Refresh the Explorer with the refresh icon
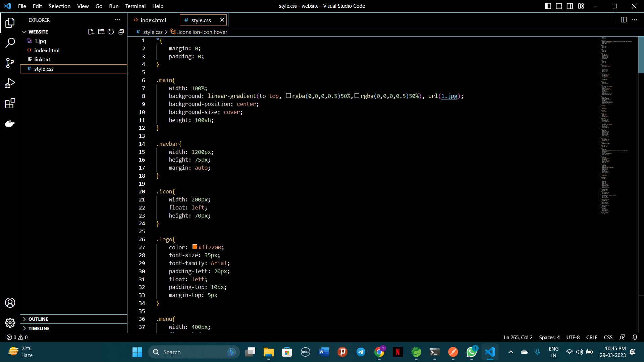The width and height of the screenshot is (644, 362). click(x=111, y=32)
